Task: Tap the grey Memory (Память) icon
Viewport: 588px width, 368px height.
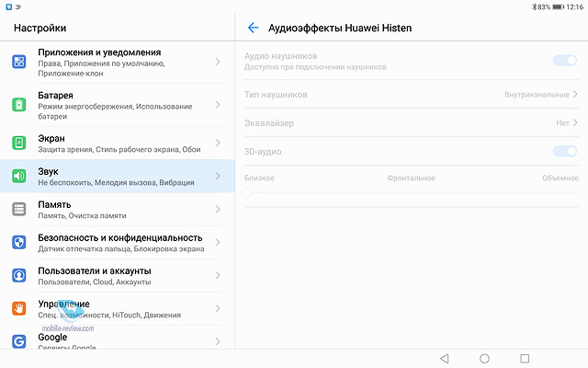Action: [19, 209]
